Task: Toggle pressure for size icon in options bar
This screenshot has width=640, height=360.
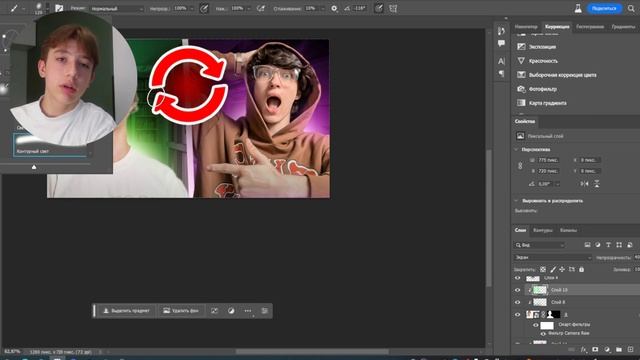Action: tap(379, 8)
